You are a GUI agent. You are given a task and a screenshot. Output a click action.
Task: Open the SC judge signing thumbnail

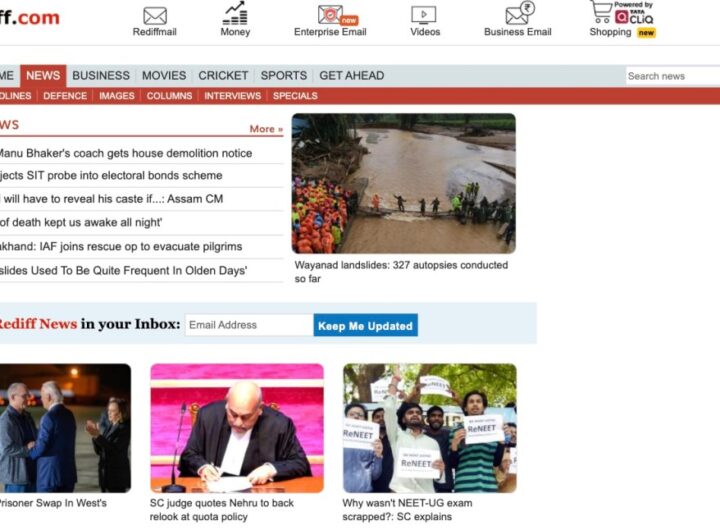(237, 428)
